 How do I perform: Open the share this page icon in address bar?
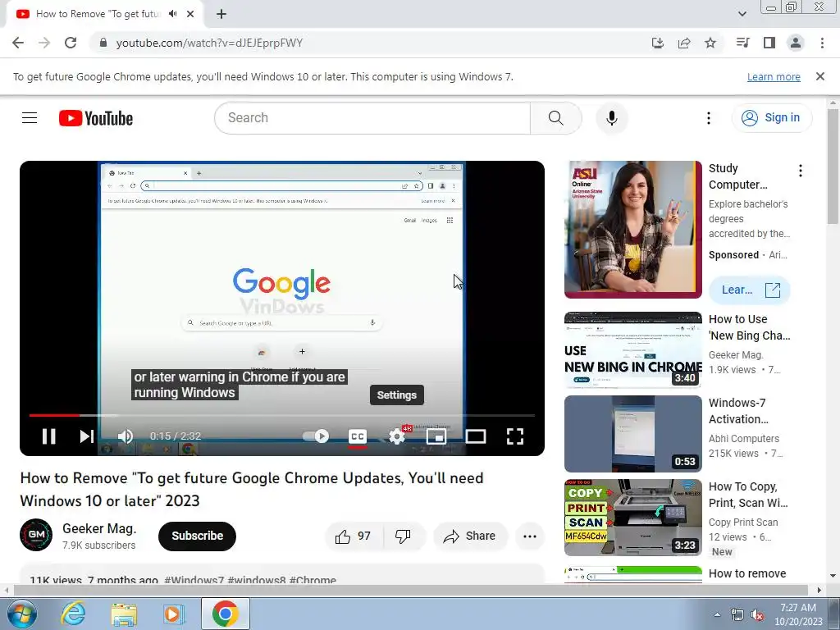(x=684, y=43)
